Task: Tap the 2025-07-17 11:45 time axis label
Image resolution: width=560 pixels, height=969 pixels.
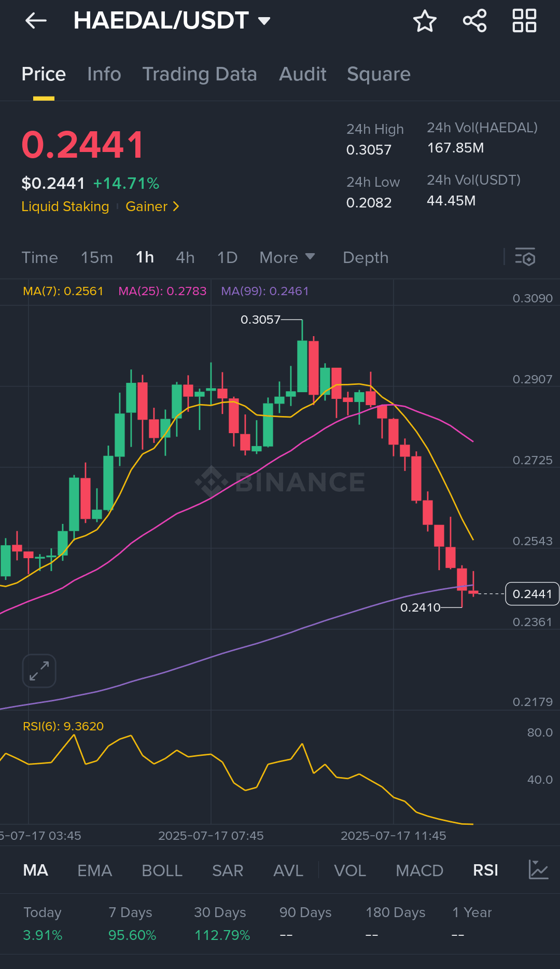Action: pos(394,836)
